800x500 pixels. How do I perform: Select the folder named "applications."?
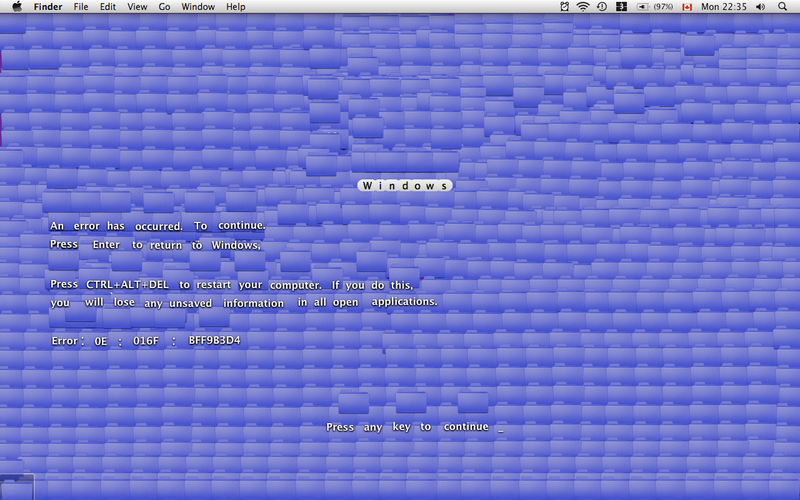click(404, 302)
